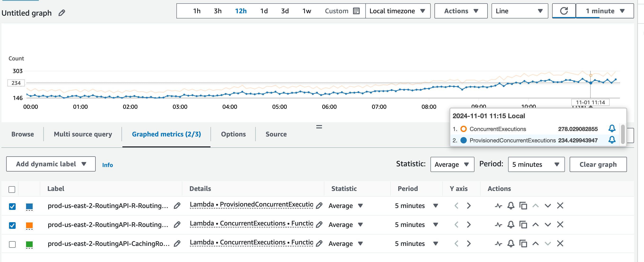Edit label of orange ConcurrentExecutions row
The width and height of the screenshot is (644, 262).
click(177, 225)
